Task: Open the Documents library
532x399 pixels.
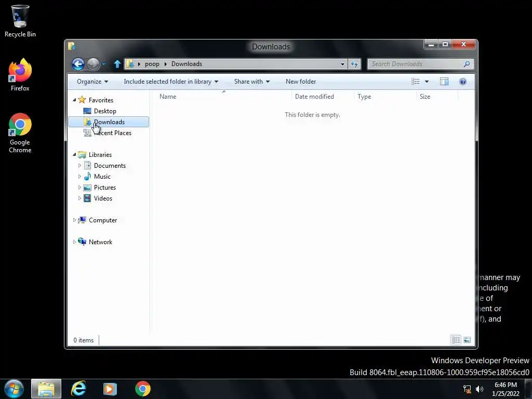Action: [110, 166]
